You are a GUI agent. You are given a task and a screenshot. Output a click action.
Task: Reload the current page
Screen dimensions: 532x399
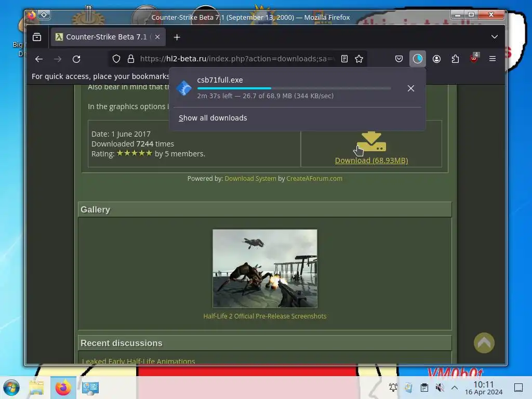(x=77, y=59)
